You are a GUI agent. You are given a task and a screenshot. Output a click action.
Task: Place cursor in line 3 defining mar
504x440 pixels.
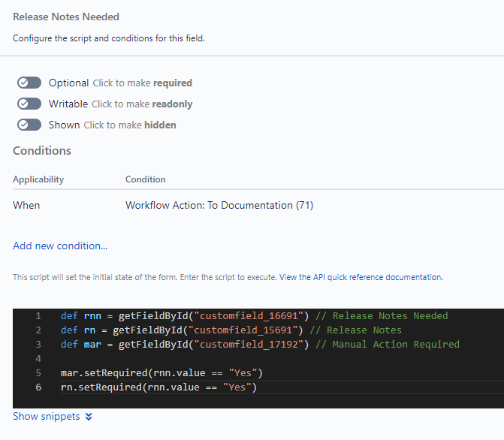(260, 344)
